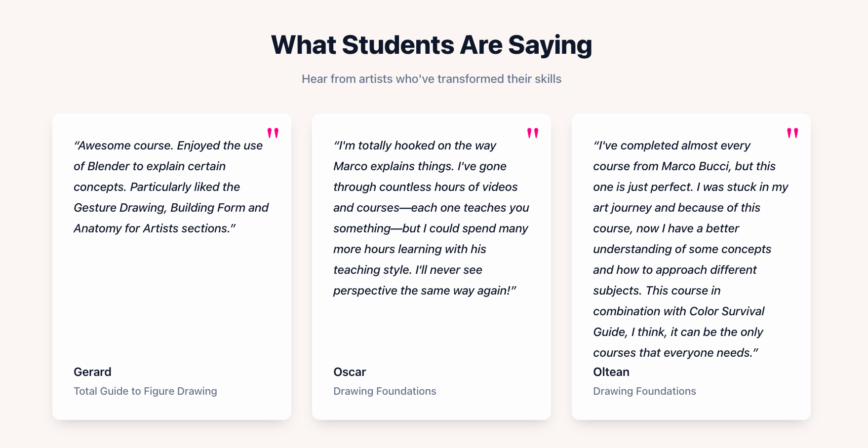This screenshot has height=448, width=868.
Task: Click the 'What Students Are Saying' heading
Action: [x=432, y=45]
